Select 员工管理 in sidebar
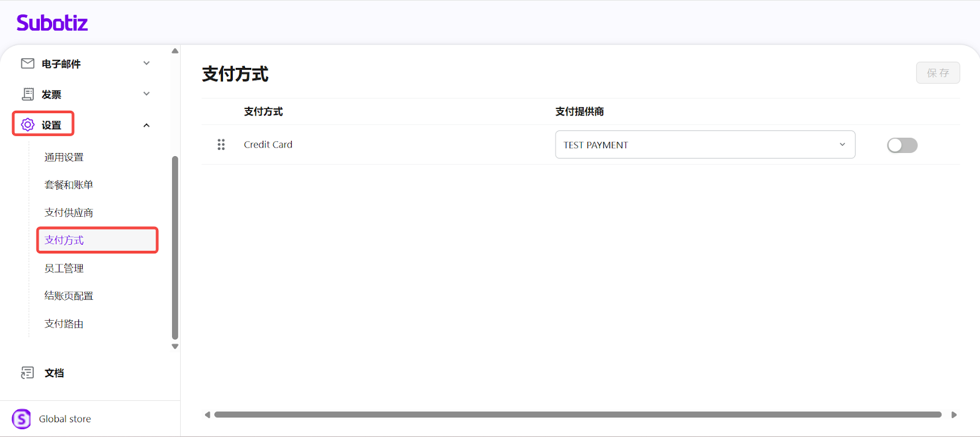Screen dimensions: 980x437 click(x=64, y=268)
